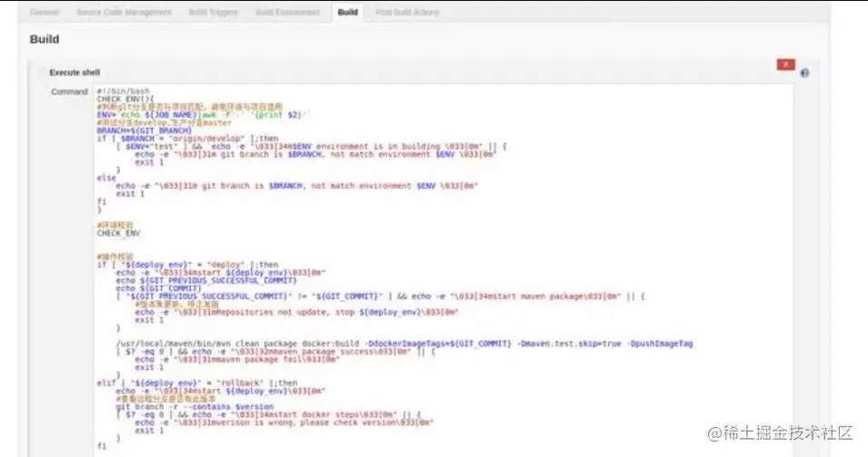
Task: Click the BRANCH=${GIT_BRANCH} line
Action: (x=144, y=131)
